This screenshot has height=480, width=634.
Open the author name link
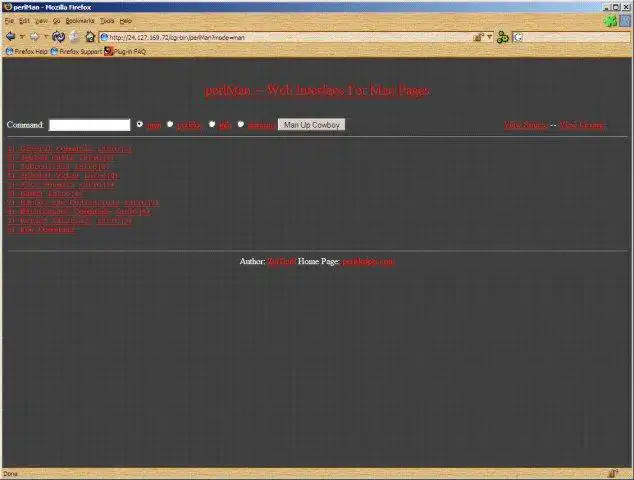click(x=282, y=262)
